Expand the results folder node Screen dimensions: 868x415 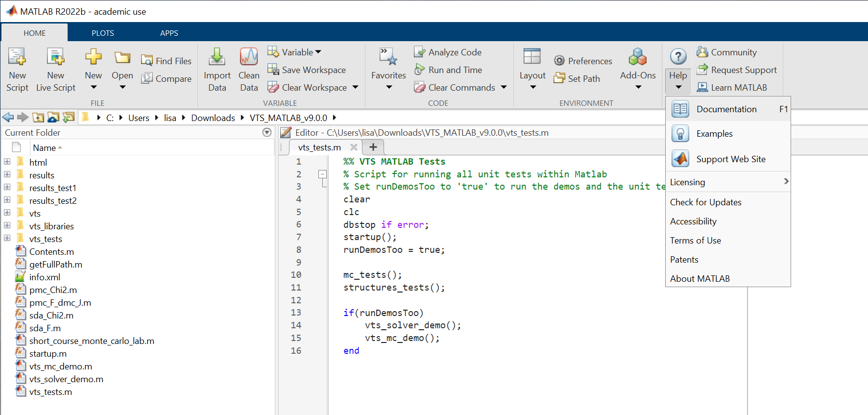point(7,174)
